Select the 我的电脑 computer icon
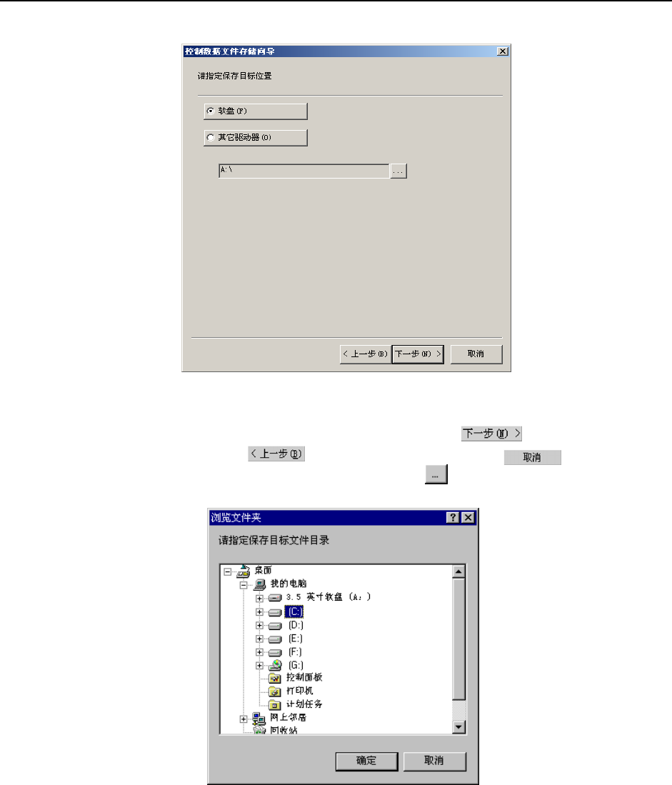672x785 pixels. coord(260,584)
